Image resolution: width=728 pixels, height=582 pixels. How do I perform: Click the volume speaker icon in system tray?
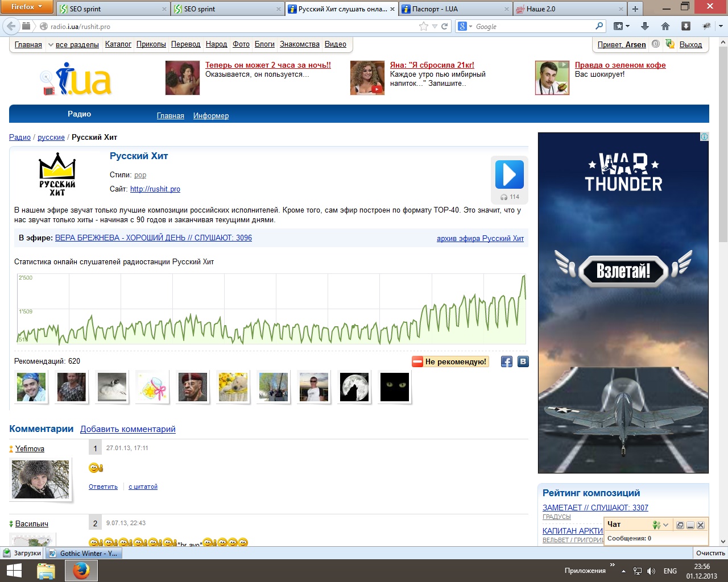[x=651, y=571]
